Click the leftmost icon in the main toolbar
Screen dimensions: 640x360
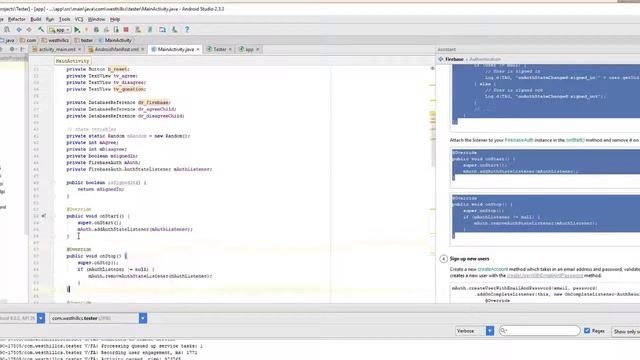(7, 30)
